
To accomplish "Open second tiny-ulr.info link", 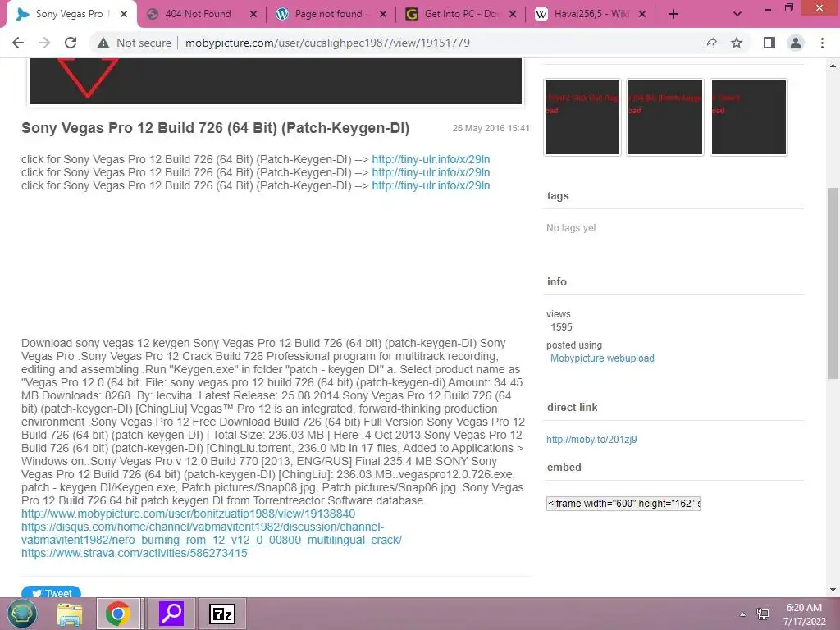I will pyautogui.click(x=431, y=172).
